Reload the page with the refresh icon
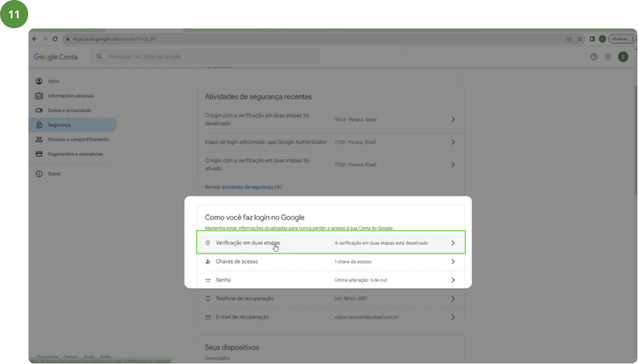This screenshot has height=364, width=638. point(55,39)
